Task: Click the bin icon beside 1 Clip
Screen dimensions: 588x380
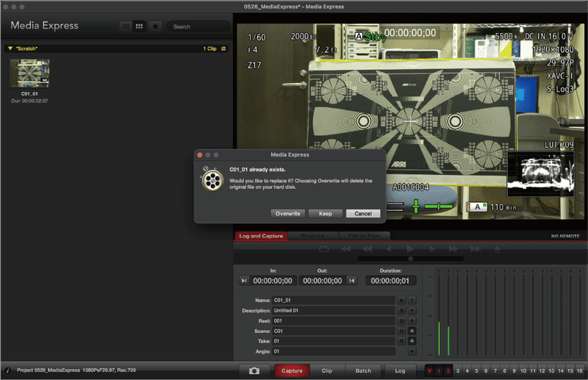Action: [x=223, y=49]
